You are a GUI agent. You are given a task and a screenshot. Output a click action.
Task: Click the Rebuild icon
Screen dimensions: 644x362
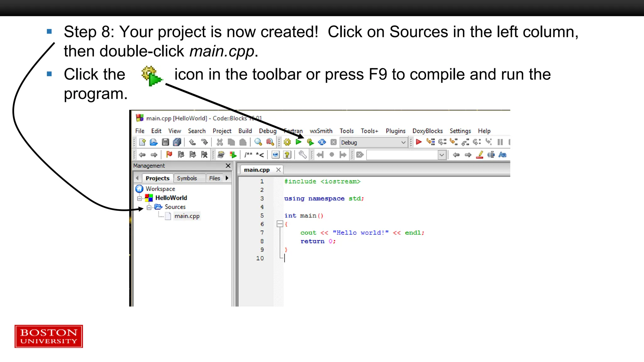point(322,142)
